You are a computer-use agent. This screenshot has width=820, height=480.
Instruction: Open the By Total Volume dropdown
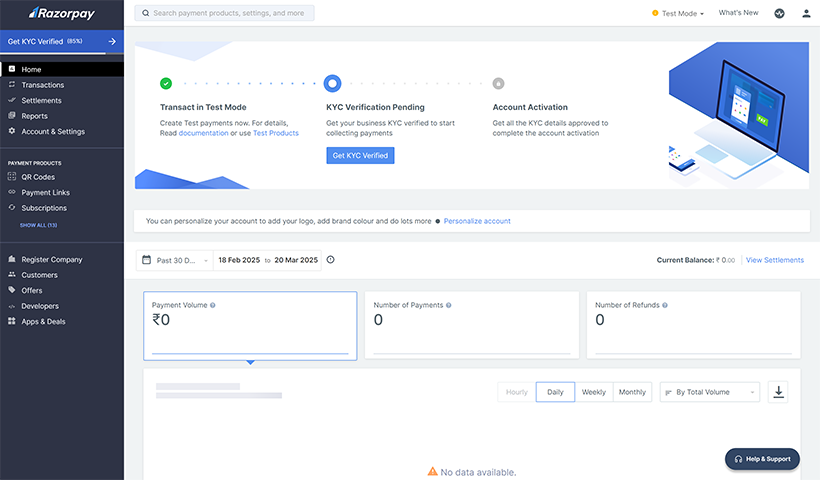pos(710,392)
